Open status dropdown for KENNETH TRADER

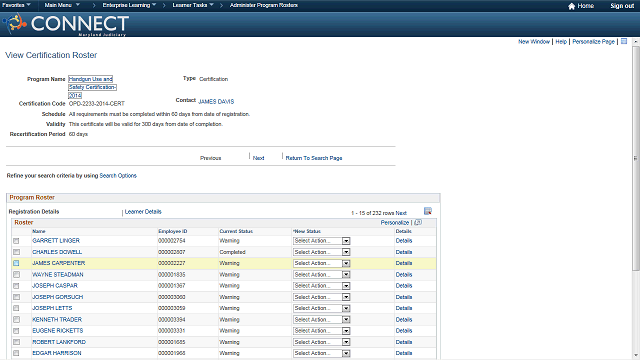pos(322,320)
